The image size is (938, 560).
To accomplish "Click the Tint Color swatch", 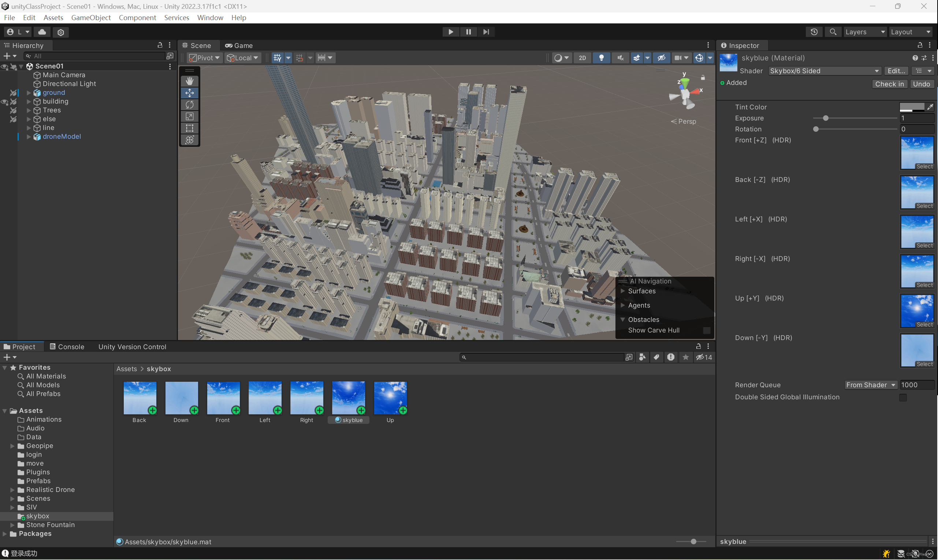I will 912,107.
